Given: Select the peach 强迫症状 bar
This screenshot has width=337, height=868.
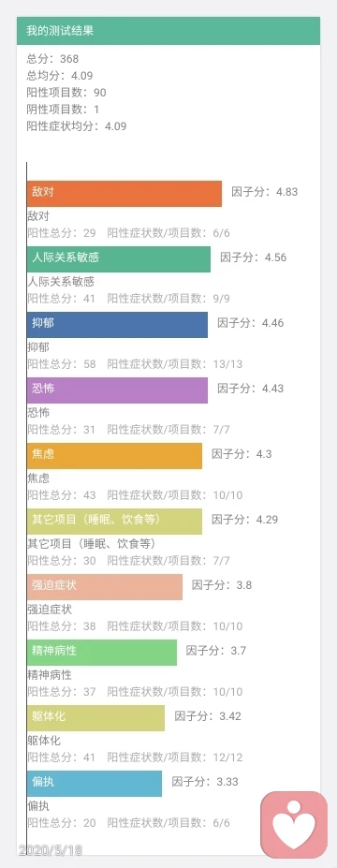Looking at the screenshot, I should click(x=105, y=587).
